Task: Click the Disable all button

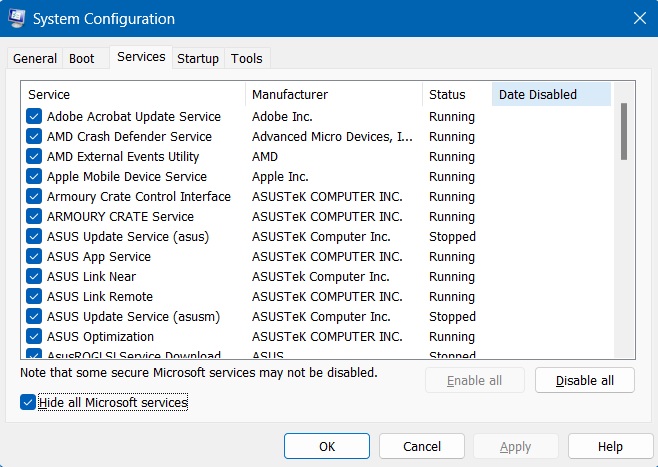Action: [585, 381]
